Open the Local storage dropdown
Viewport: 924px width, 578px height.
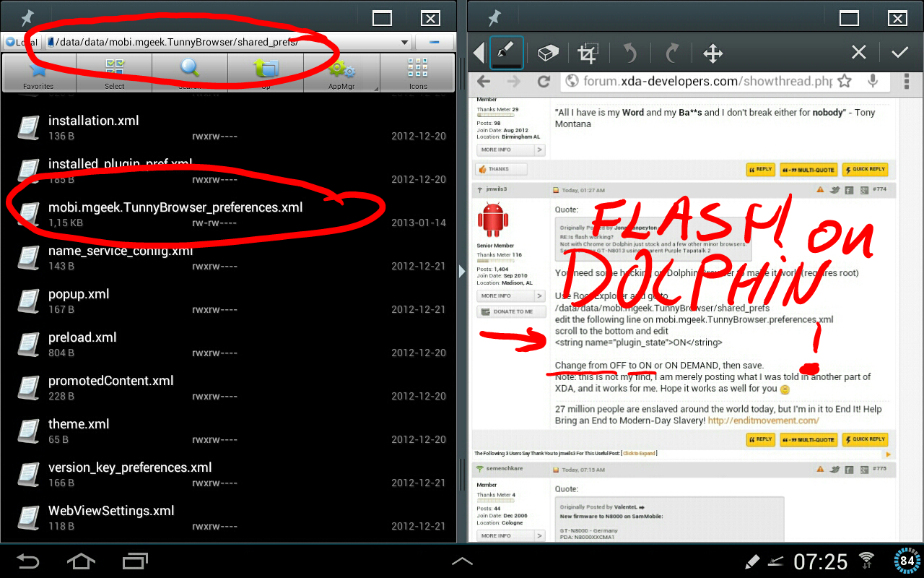tap(21, 42)
